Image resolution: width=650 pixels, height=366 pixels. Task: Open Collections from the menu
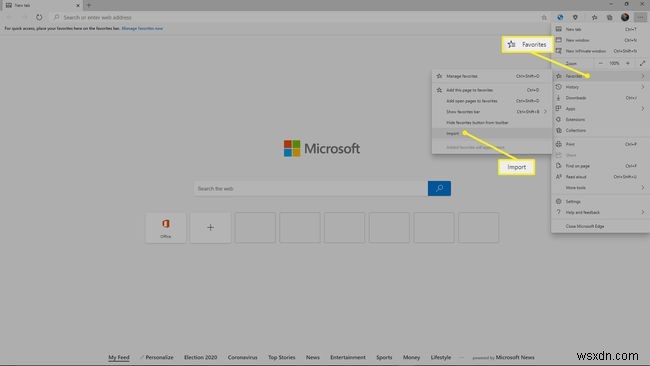tap(600, 130)
